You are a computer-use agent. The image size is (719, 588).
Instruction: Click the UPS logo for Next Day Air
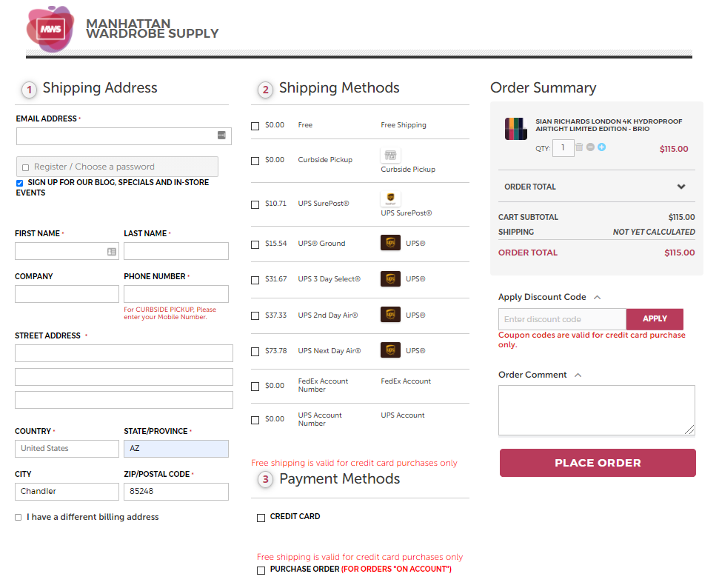point(390,350)
